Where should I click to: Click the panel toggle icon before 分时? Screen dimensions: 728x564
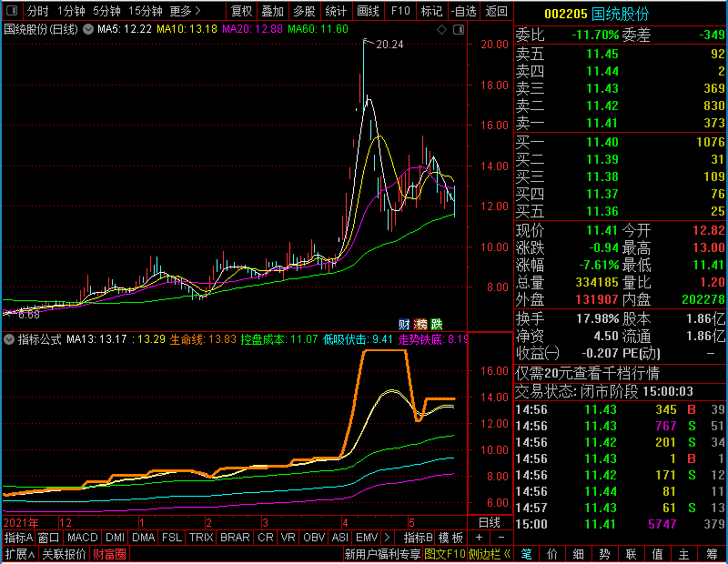12,11
